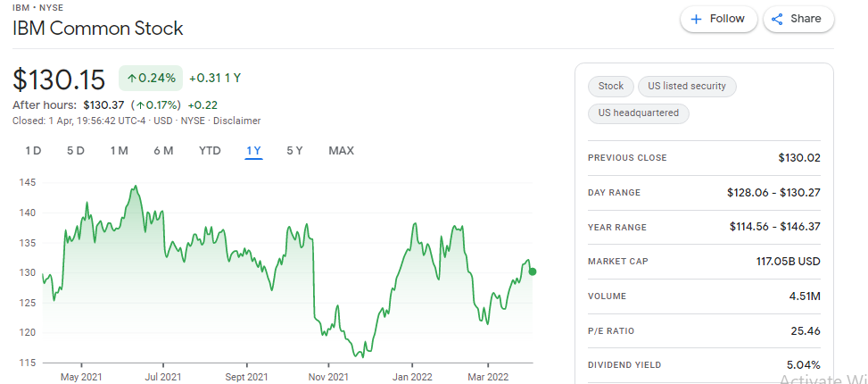
Task: Click the market cap value 117.05B USD
Action: click(x=789, y=262)
